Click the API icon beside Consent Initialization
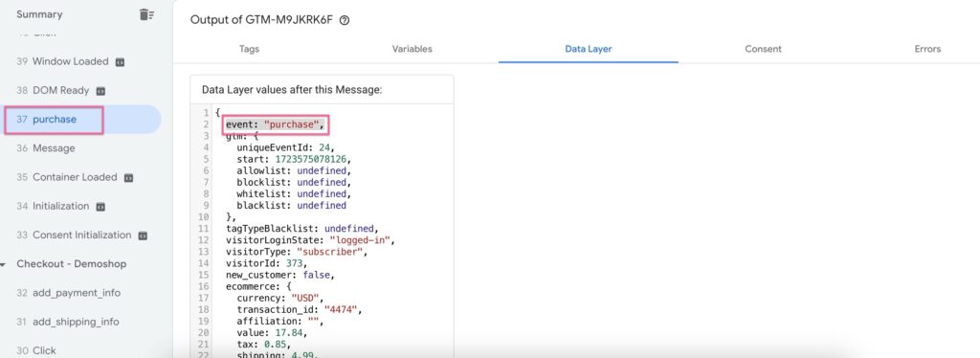Image resolution: width=980 pixels, height=358 pixels. [143, 235]
